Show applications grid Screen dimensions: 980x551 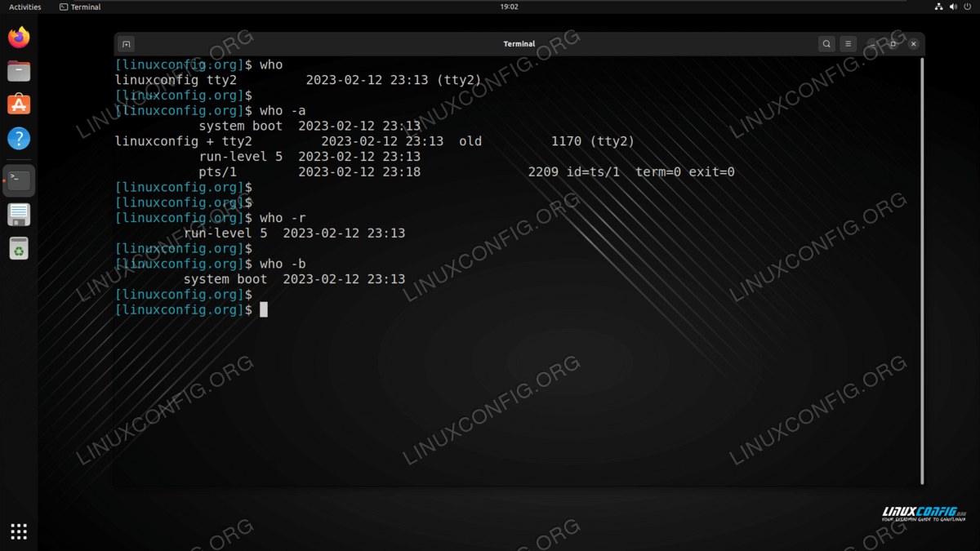point(19,531)
